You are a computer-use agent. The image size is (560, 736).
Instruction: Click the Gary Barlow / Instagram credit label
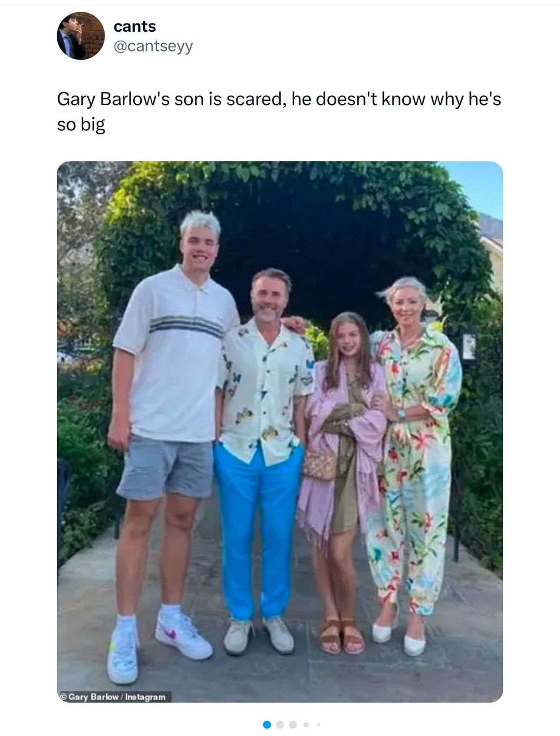pos(115,696)
